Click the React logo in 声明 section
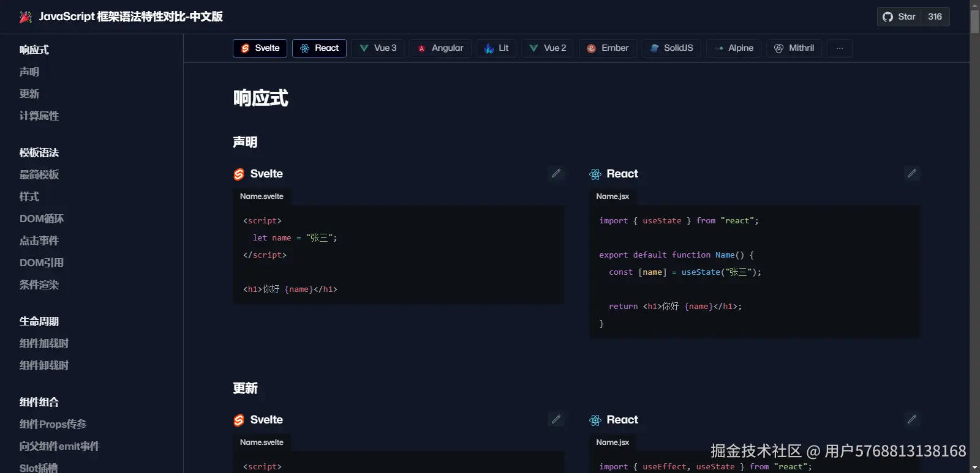 (595, 174)
